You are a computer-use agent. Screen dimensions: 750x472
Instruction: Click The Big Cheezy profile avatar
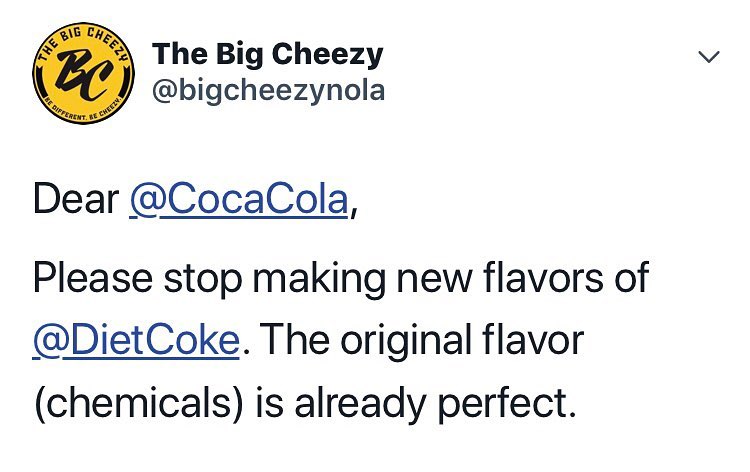coord(79,75)
